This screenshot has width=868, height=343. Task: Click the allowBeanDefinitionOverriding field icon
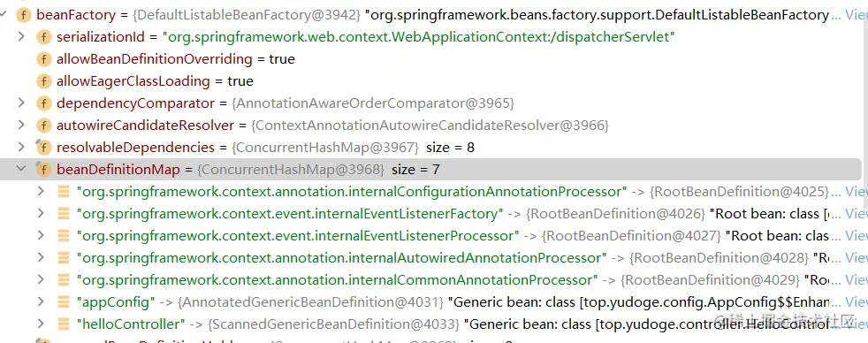point(43,59)
